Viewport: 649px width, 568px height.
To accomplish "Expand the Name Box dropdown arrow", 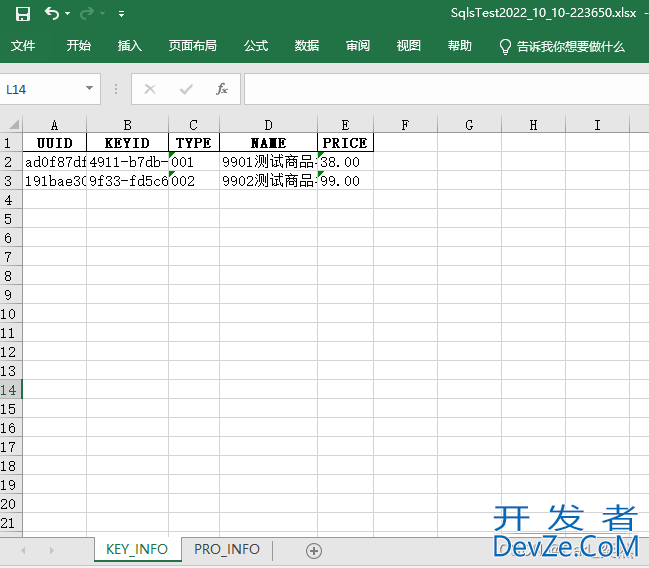I will [89, 88].
